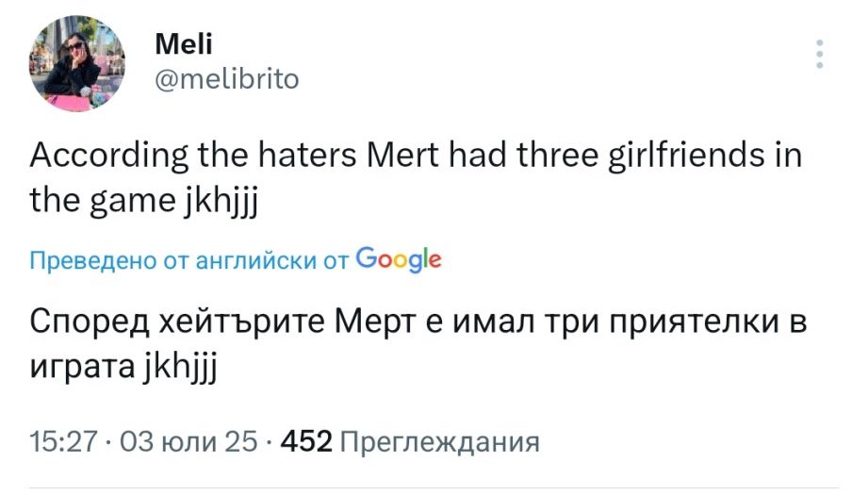
Task: Click the date "03 юли 25"
Action: point(192,441)
